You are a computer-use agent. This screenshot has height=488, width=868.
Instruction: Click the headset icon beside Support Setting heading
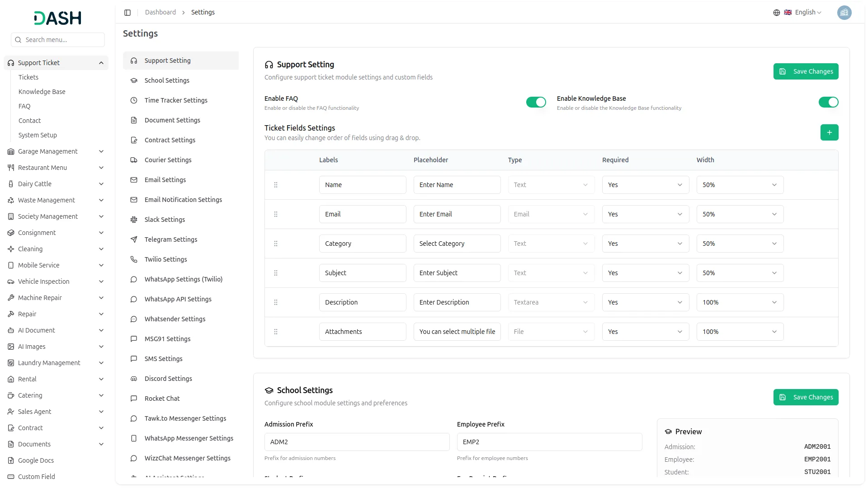tap(269, 65)
